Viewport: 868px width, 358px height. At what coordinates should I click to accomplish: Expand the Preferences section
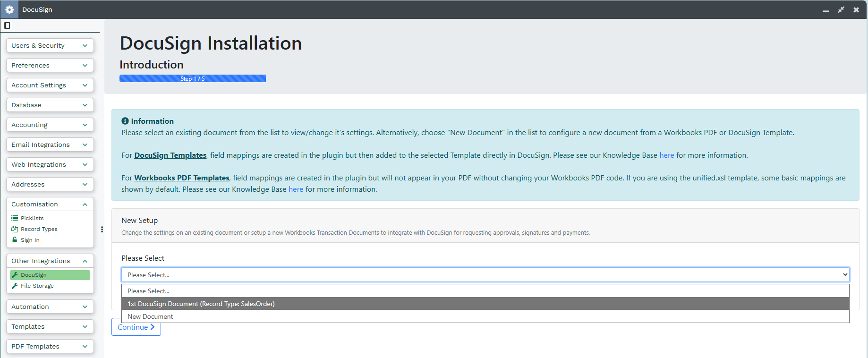[50, 65]
